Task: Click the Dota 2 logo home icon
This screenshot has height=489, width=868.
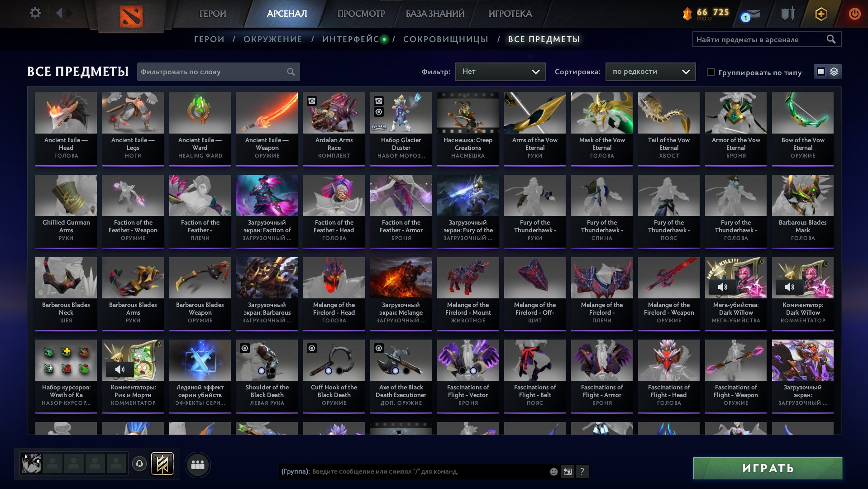Action: point(131,16)
